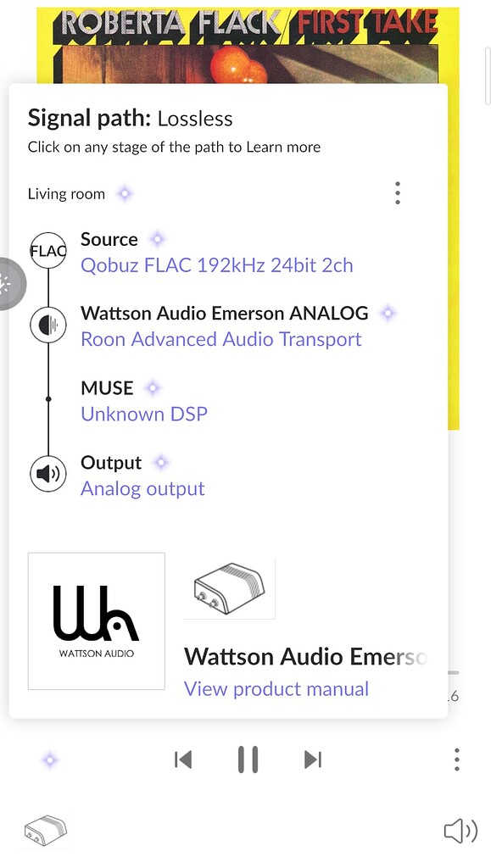Click the signal path star in bottom corner
The height and width of the screenshot is (868, 491).
pos(49,760)
